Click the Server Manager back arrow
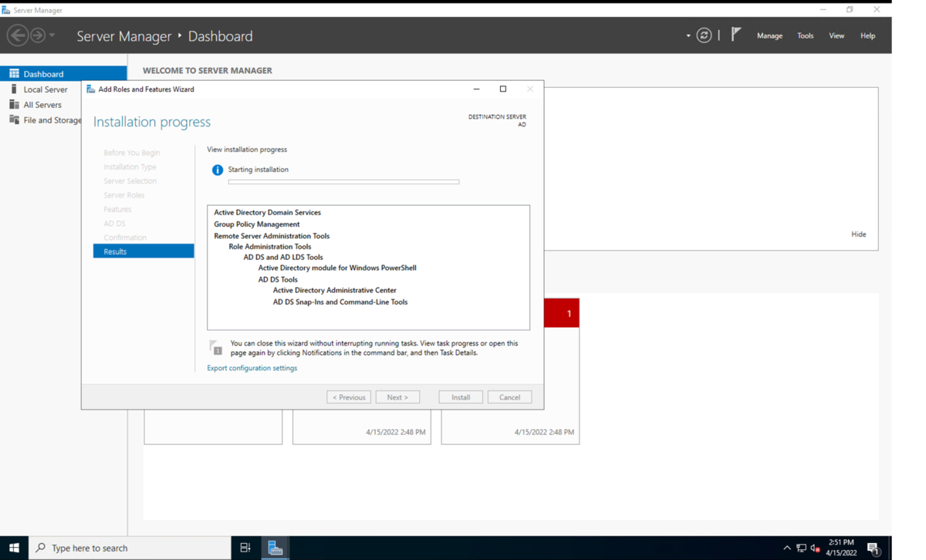This screenshot has width=926, height=560. [x=18, y=35]
